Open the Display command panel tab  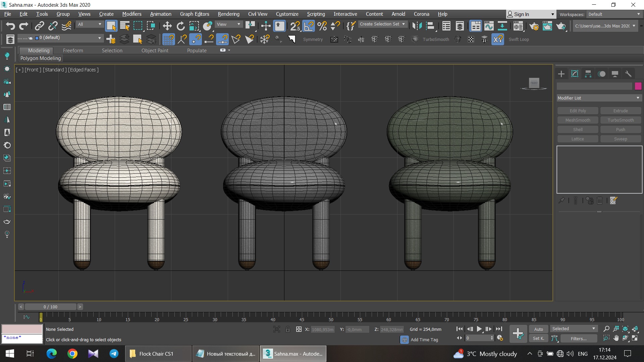(615, 74)
